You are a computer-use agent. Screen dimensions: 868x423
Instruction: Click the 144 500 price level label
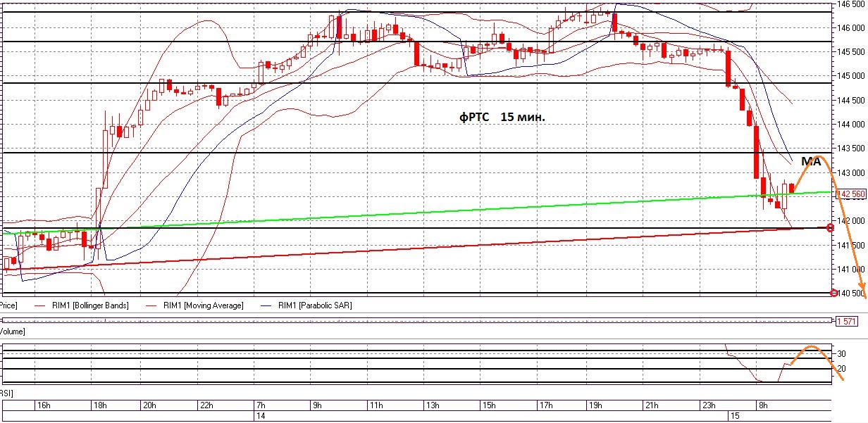851,101
